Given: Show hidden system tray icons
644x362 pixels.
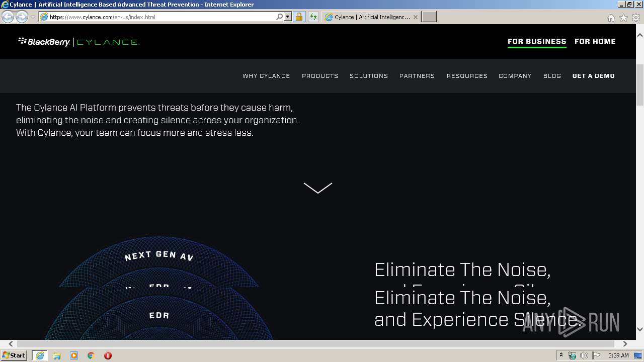Looking at the screenshot, I should (561, 355).
